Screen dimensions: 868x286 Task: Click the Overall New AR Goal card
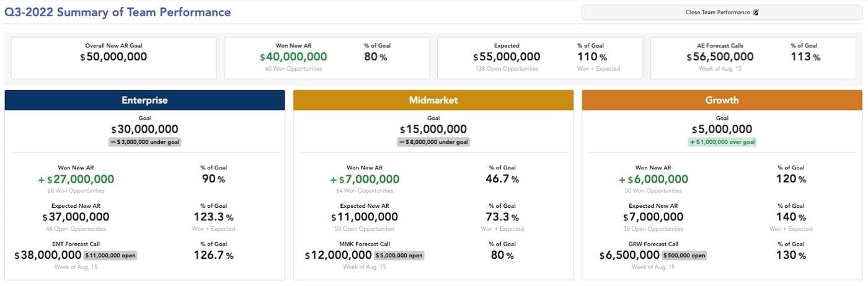[x=114, y=58]
